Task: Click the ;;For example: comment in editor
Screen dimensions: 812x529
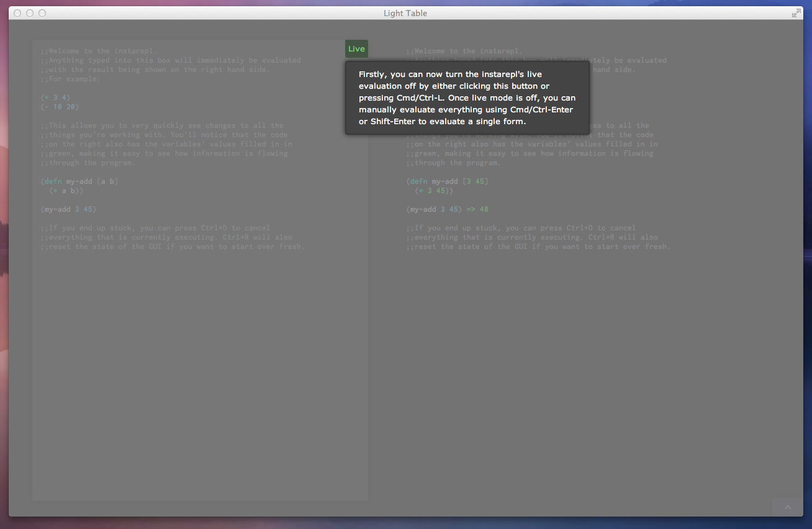Action: pyautogui.click(x=70, y=79)
